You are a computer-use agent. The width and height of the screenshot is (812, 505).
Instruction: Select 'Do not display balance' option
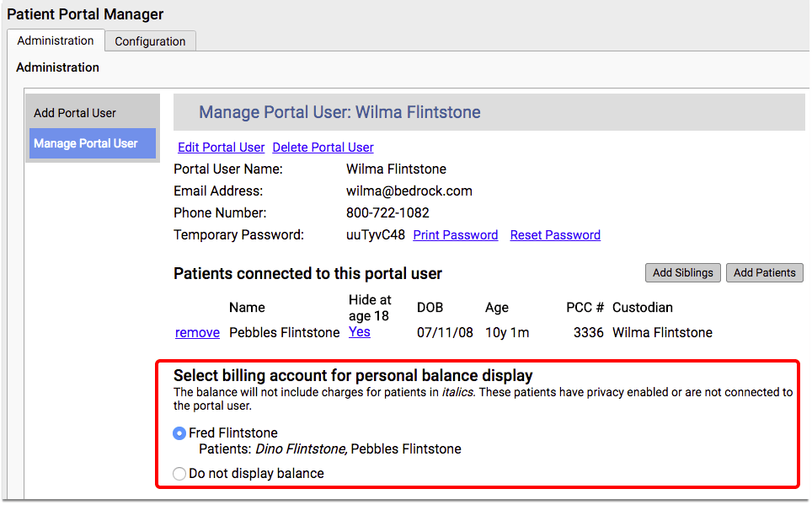(179, 474)
